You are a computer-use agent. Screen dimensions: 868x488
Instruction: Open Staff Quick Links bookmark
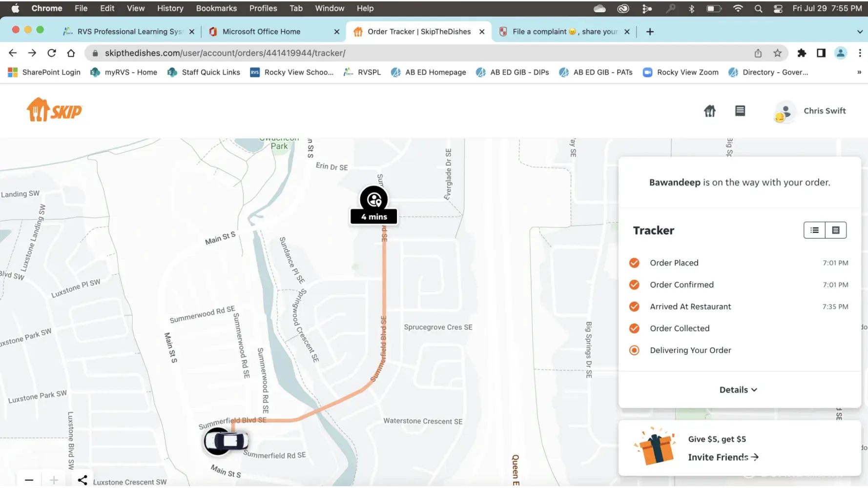[204, 72]
